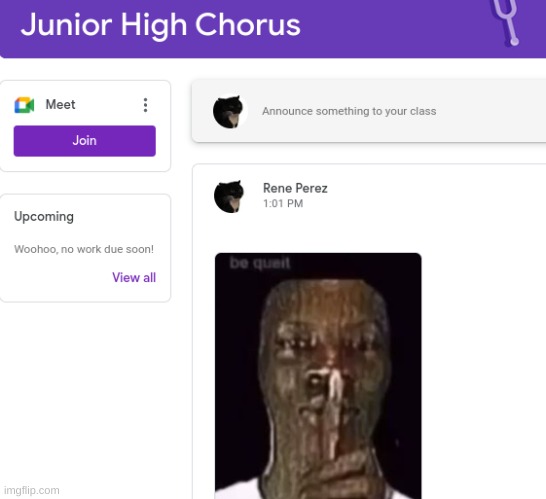Join the Meet video call
Image resolution: width=546 pixels, height=499 pixels.
85,141
